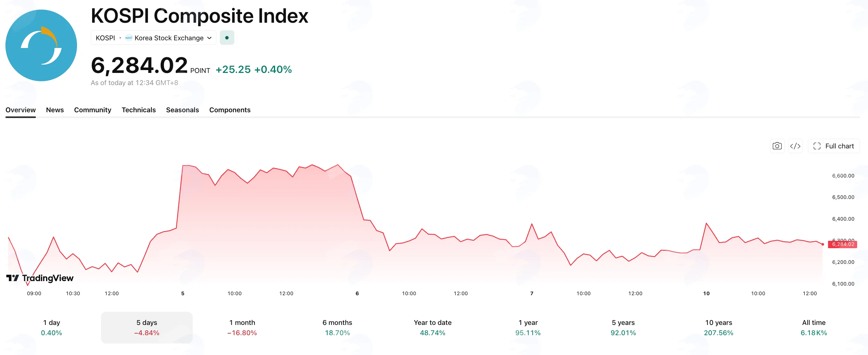The image size is (868, 355).
Task: Open the Technicals tab
Action: tap(138, 110)
